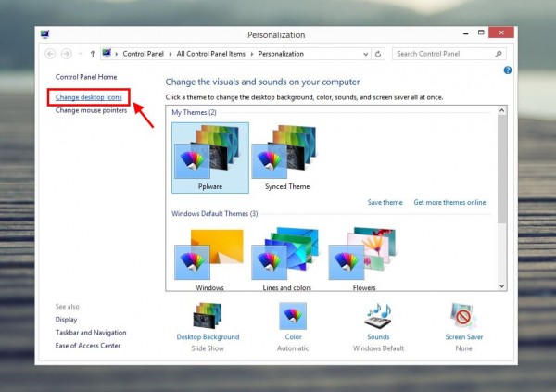Click Windows Default Themes (3) group header
Image resolution: width=556 pixels, height=392 pixels.
215,213
